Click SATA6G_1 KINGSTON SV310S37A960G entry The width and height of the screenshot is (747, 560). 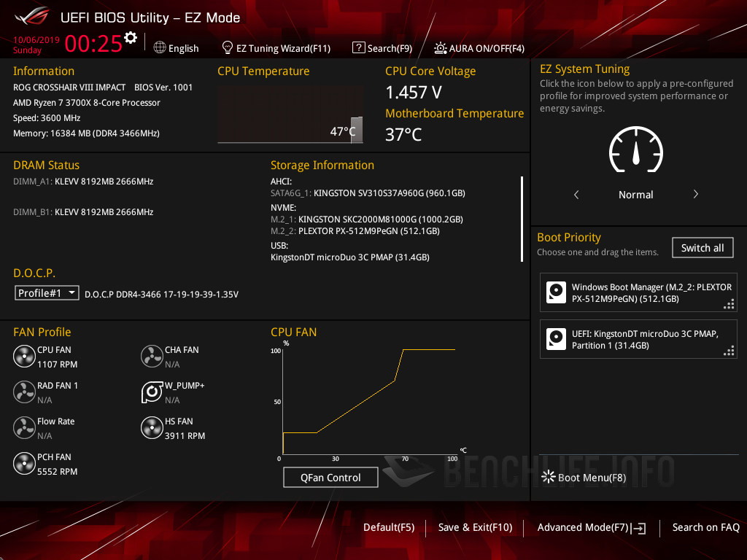(368, 192)
